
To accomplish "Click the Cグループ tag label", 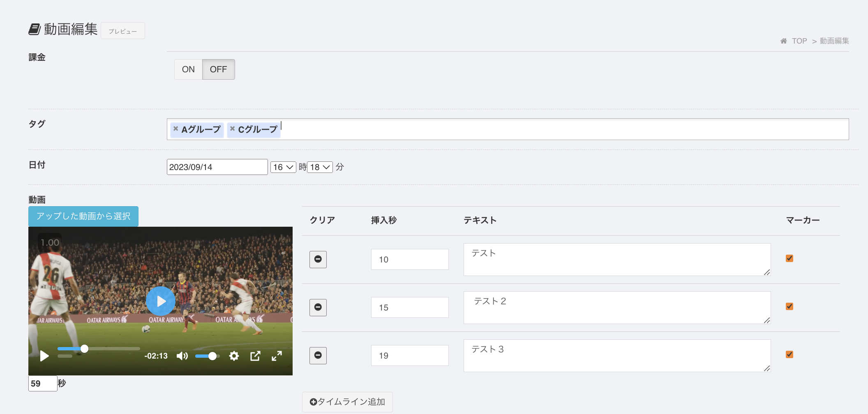I will point(258,129).
